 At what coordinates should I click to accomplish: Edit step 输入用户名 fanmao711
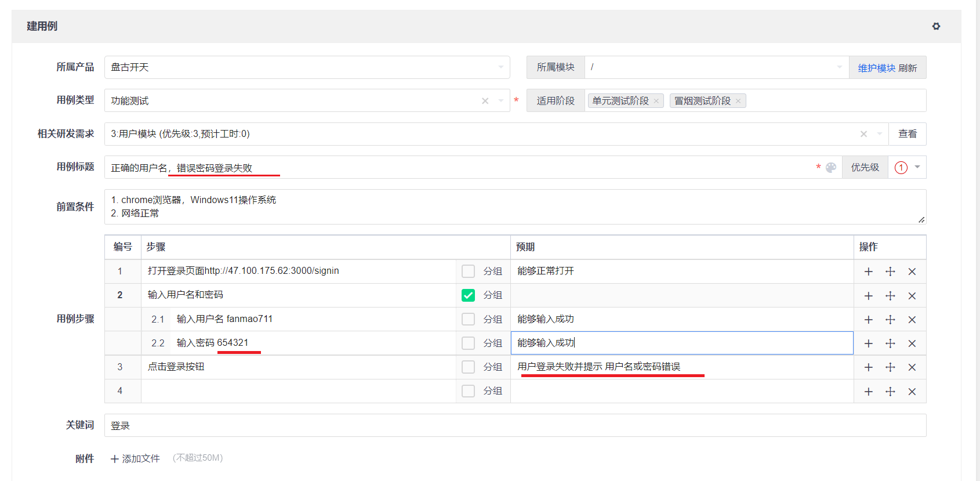pyautogui.click(x=313, y=319)
